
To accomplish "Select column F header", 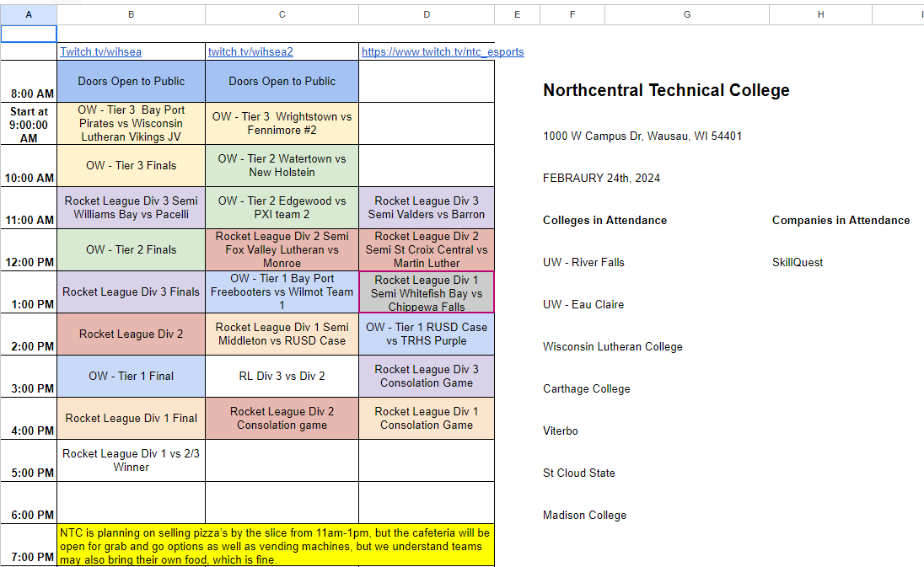I will (572, 14).
